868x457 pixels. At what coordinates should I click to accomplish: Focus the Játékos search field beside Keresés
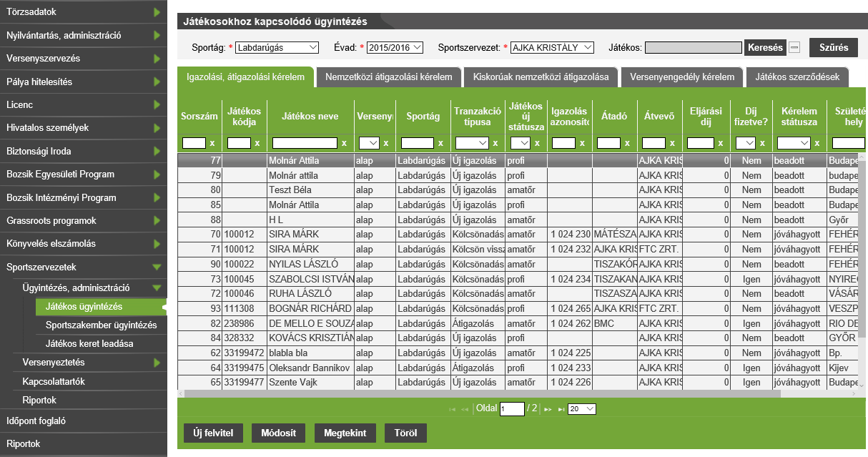pyautogui.click(x=694, y=48)
